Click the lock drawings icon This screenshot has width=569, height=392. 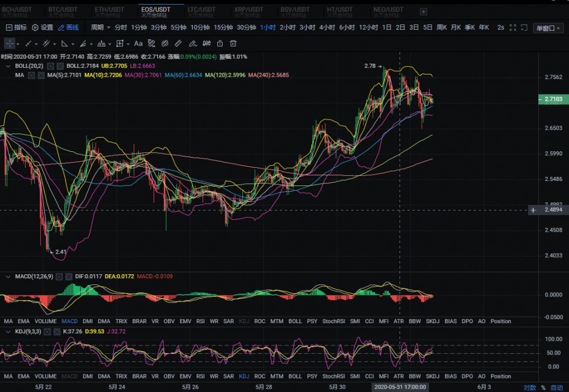[220, 43]
